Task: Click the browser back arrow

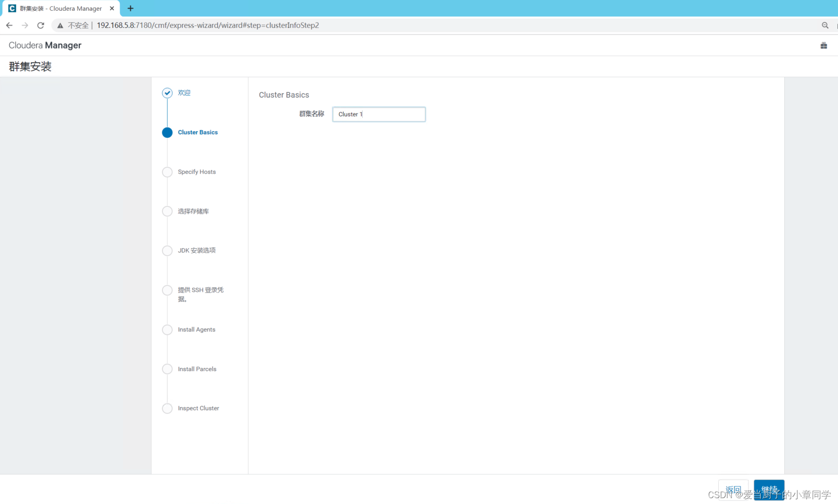Action: pyautogui.click(x=9, y=25)
